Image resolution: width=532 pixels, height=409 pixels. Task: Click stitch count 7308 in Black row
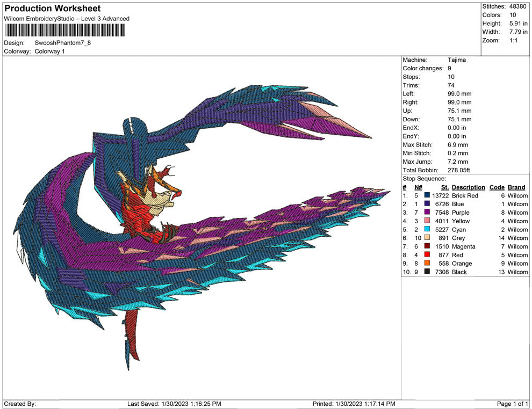(442, 272)
